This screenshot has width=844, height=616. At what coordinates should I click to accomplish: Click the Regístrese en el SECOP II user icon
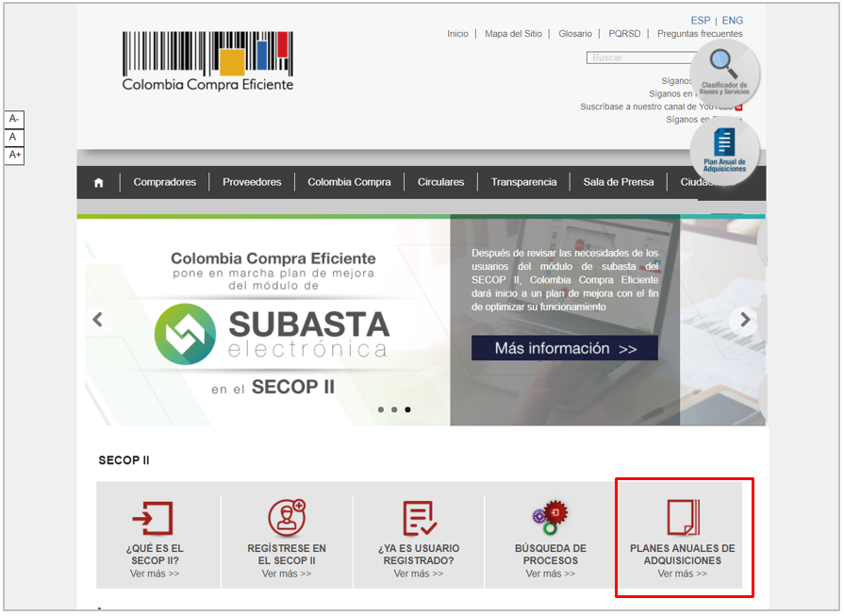tap(287, 518)
